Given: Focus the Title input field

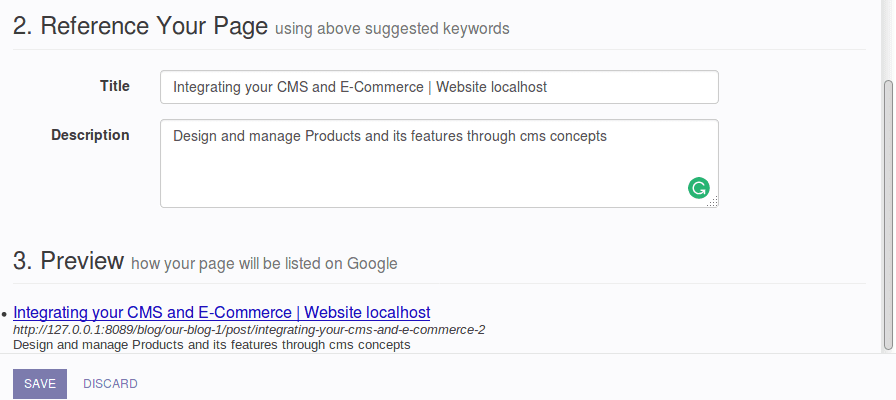Looking at the screenshot, I should [x=439, y=87].
